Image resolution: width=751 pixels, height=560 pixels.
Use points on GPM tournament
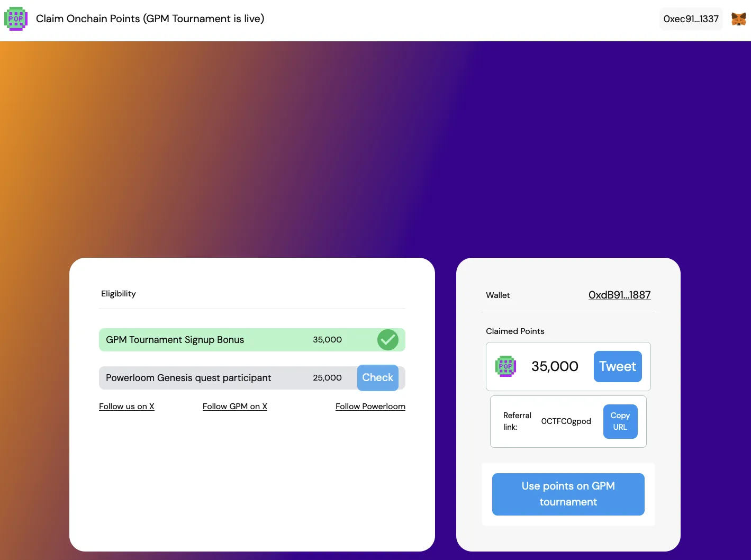coord(568,494)
